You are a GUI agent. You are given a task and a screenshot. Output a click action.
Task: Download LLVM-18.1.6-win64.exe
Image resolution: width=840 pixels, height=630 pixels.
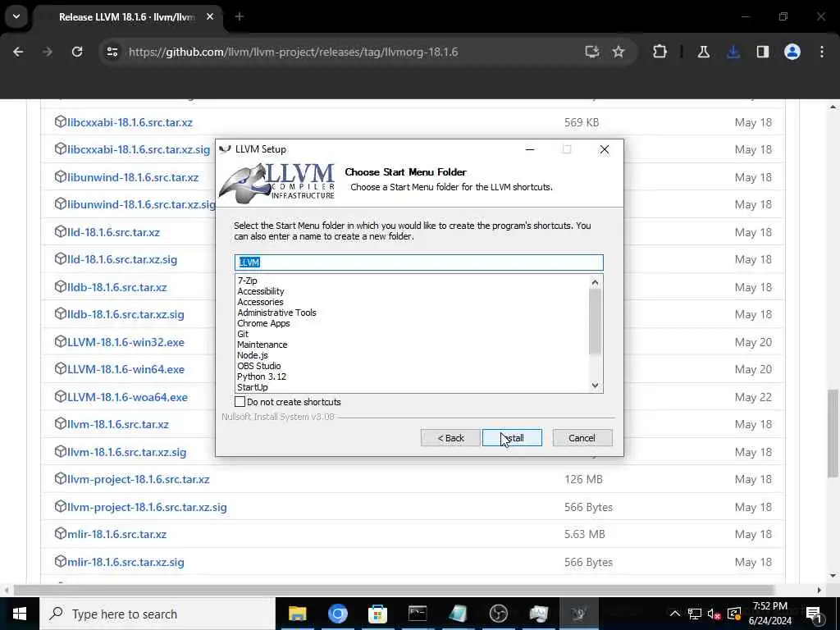click(126, 370)
